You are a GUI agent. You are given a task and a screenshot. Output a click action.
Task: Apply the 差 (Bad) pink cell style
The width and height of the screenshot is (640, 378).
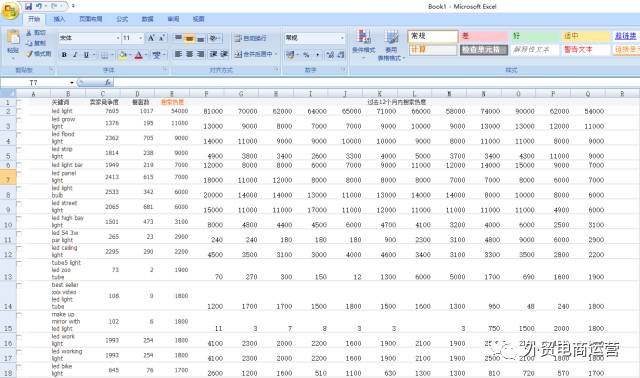pos(484,36)
